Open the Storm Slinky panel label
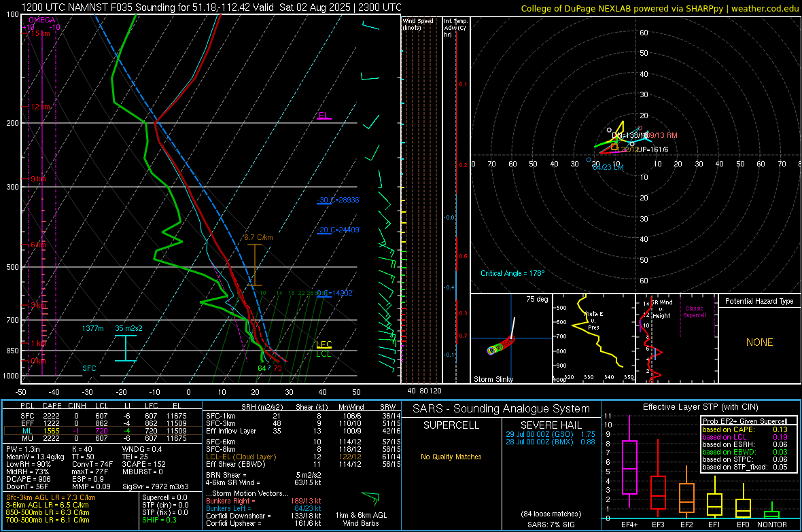Screen dimensions: 802x532 click(x=493, y=379)
